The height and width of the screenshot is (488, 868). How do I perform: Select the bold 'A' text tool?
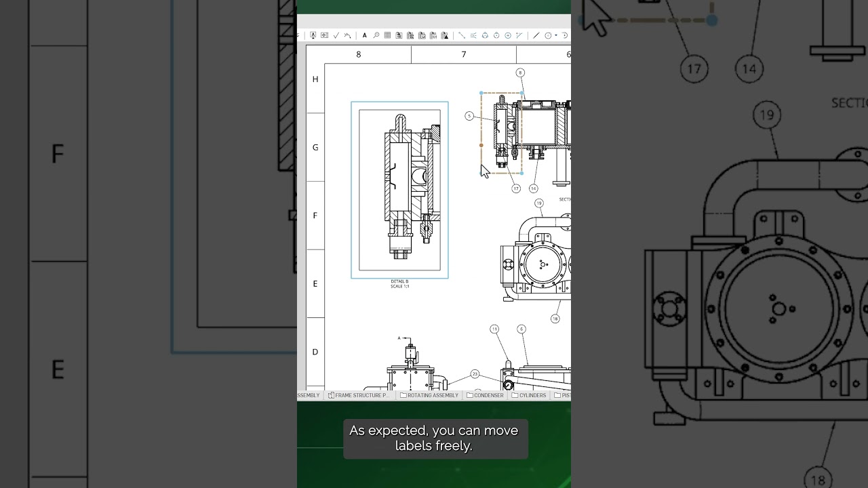tap(365, 35)
